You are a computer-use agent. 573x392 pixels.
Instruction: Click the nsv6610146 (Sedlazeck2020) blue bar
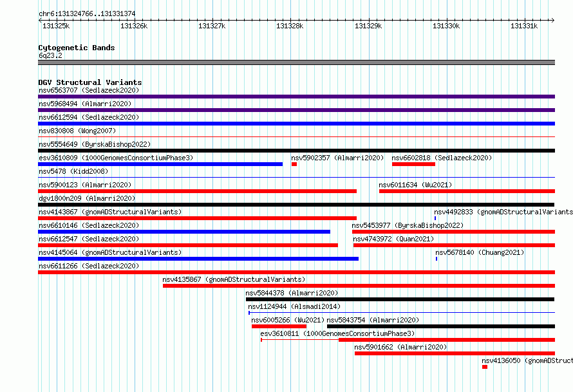pos(184,232)
